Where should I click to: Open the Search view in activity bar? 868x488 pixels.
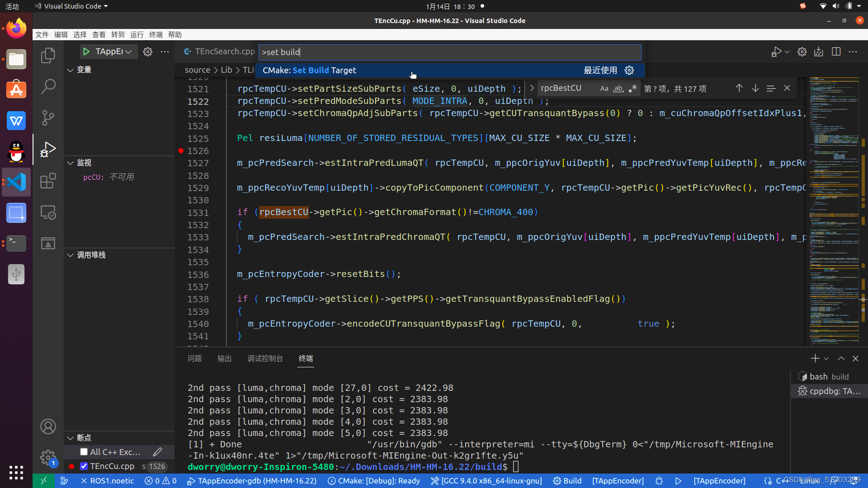48,86
